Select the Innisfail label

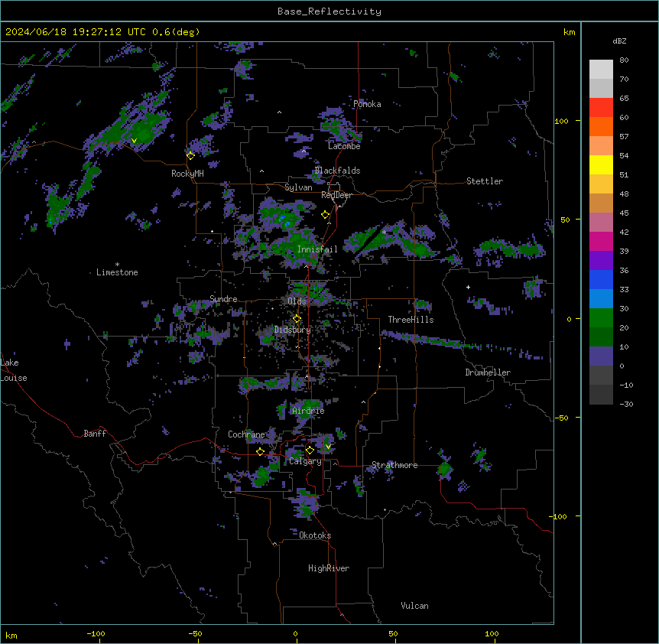click(x=317, y=249)
